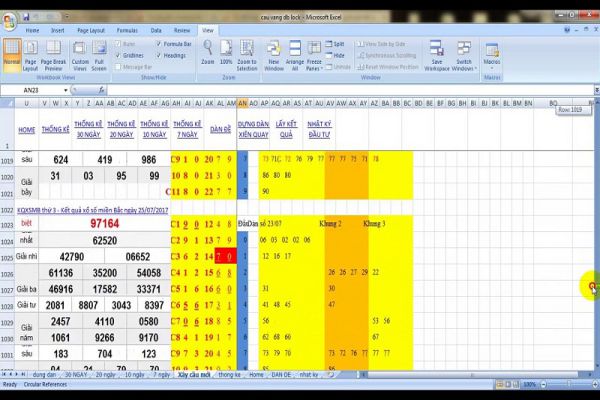Click NHẬT KÝ ĐẦU TƯ link
The image size is (600, 400).
319,129
